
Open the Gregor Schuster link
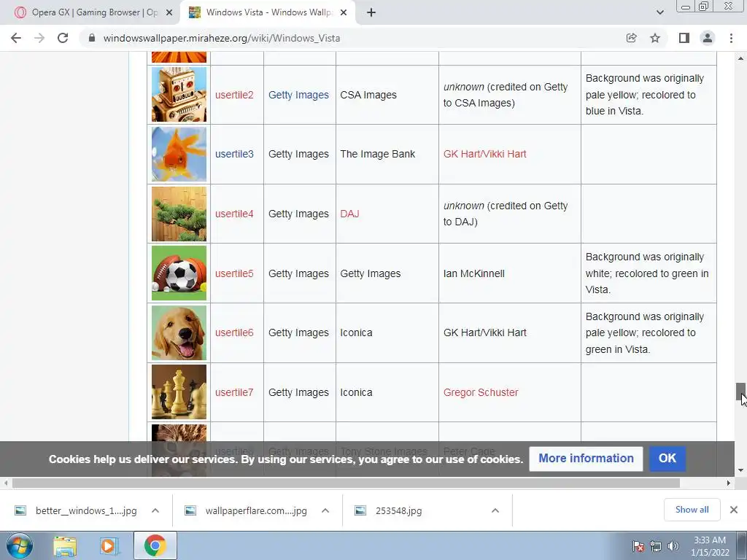[x=480, y=392]
